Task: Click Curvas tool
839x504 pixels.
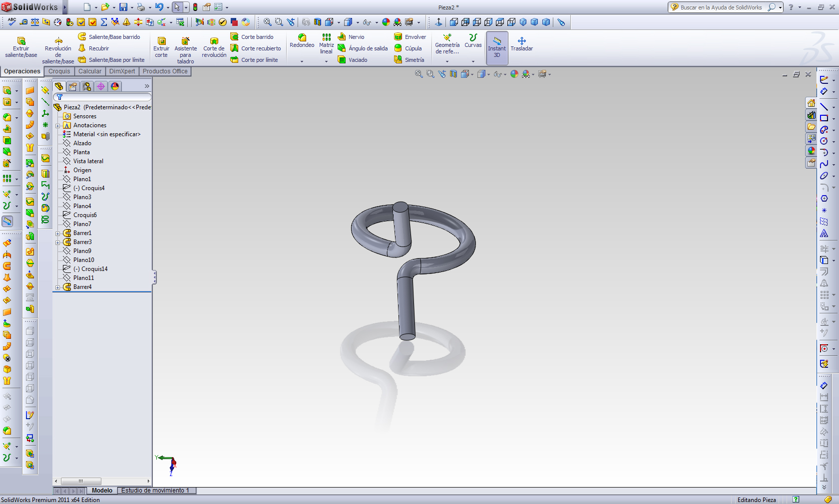Action: click(473, 41)
